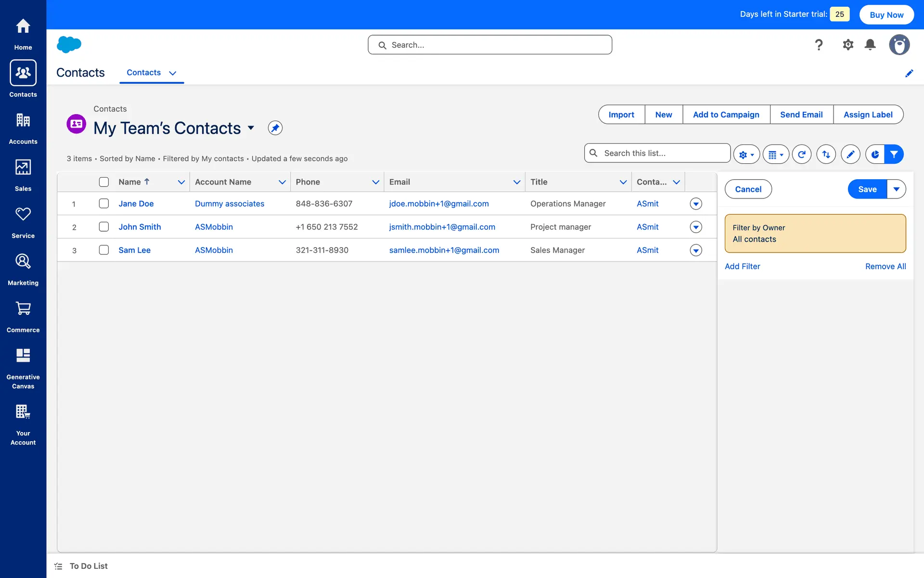Click the inline edit pencil icon
This screenshot has width=924, height=578.
[850, 155]
